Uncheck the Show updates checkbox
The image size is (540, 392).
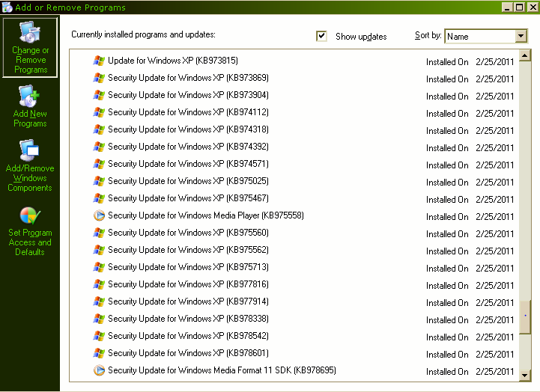click(321, 36)
